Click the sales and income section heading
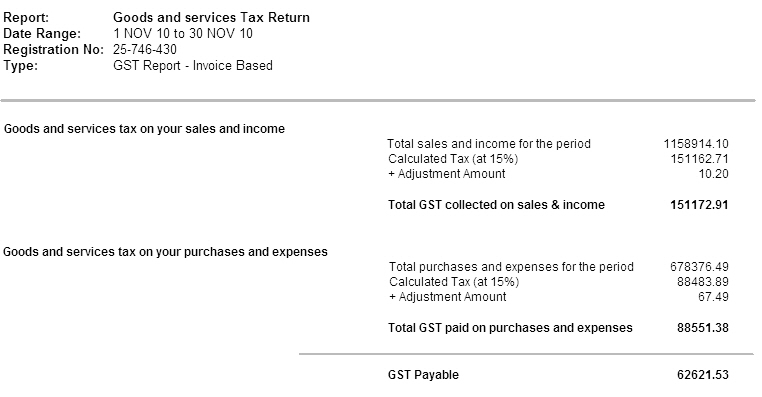 coord(144,129)
